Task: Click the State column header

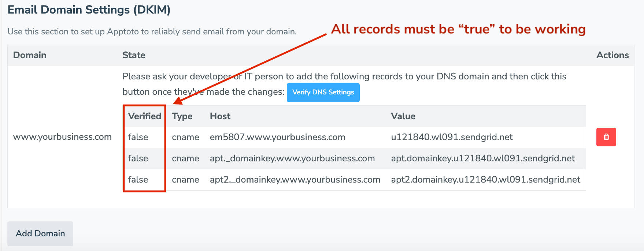Action: click(x=134, y=55)
